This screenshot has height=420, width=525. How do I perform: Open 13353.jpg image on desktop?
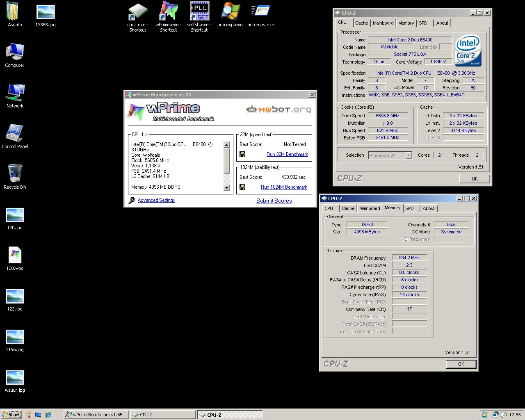click(x=46, y=15)
